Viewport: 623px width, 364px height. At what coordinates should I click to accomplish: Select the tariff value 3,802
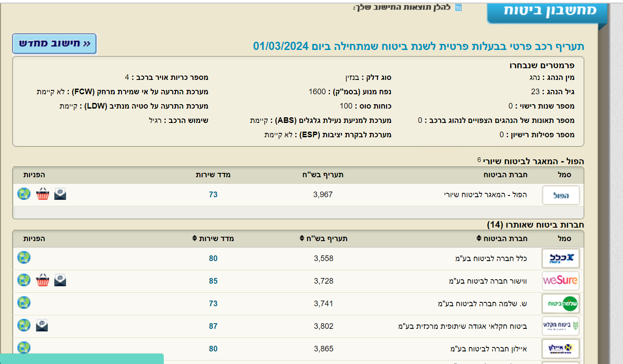(x=324, y=326)
